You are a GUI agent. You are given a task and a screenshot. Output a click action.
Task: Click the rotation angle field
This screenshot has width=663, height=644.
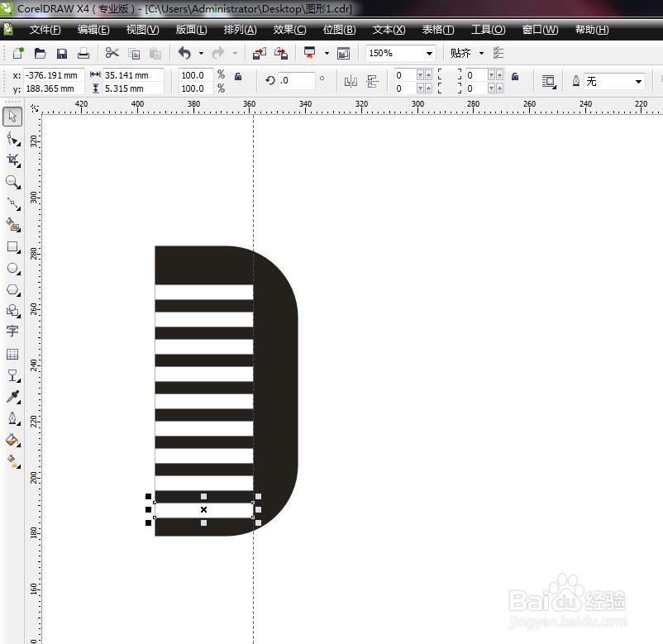click(297, 80)
